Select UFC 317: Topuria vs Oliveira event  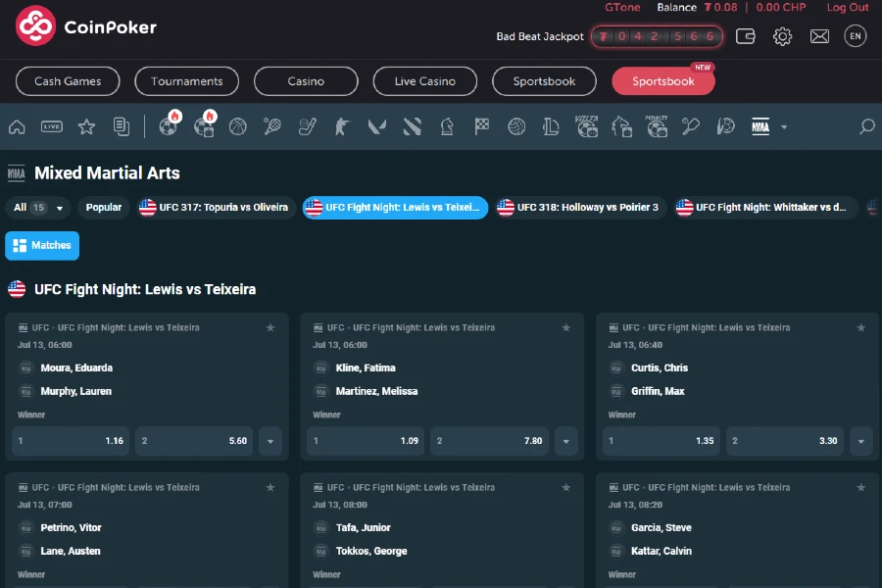[215, 207]
